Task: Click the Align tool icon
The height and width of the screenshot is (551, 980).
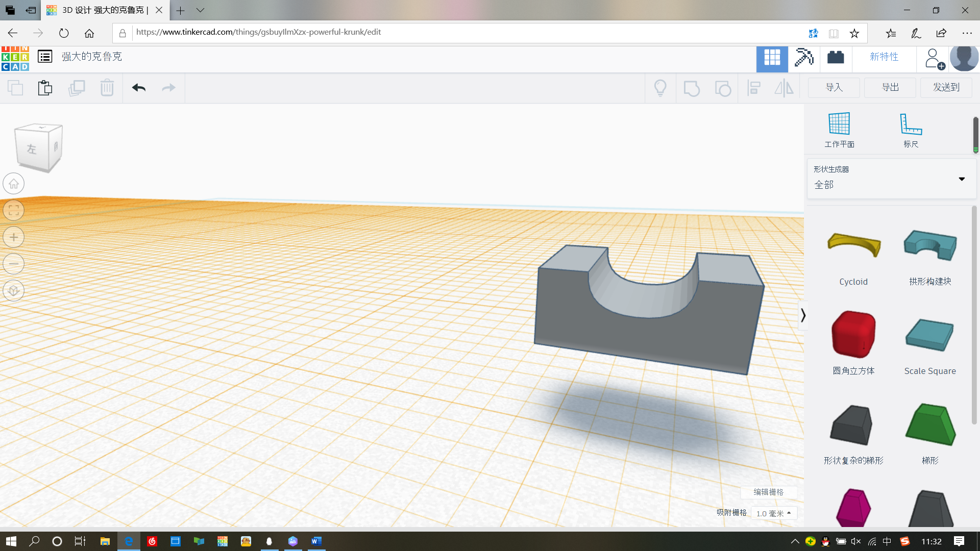Action: [754, 88]
